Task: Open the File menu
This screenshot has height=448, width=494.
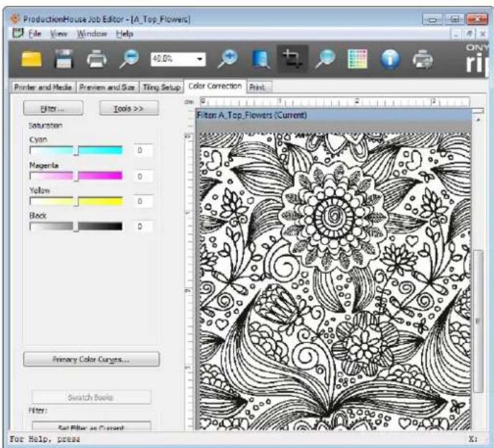Action: click(x=35, y=34)
